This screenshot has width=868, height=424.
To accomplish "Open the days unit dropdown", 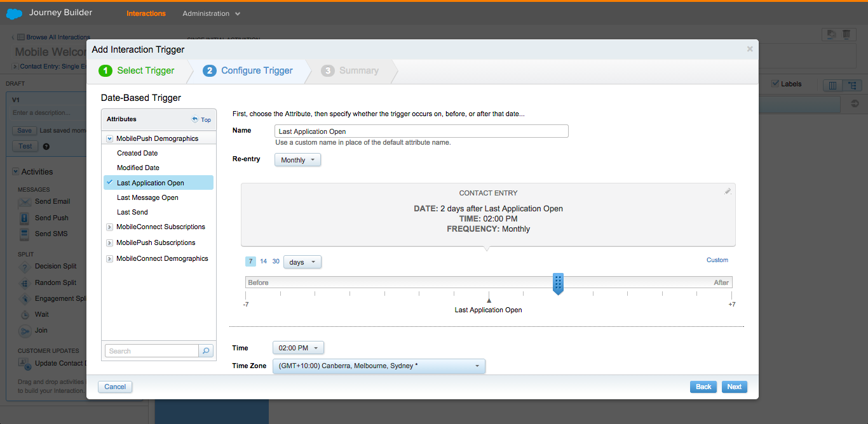I will click(x=302, y=262).
